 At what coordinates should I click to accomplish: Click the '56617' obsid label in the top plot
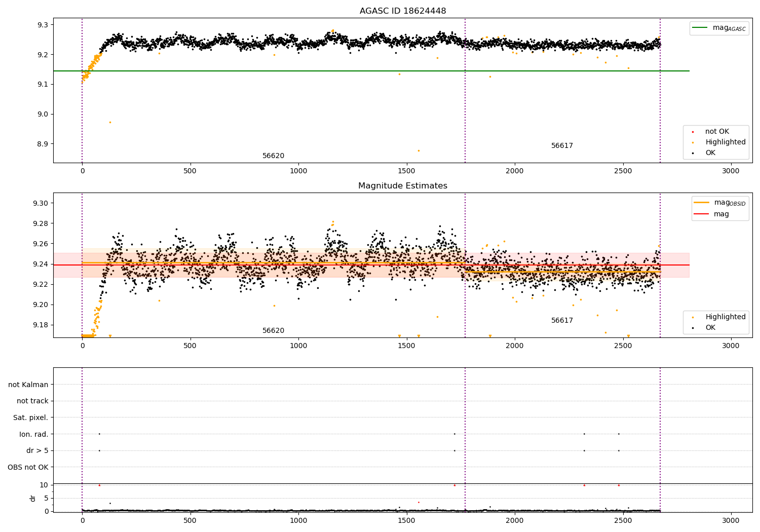(x=562, y=146)
